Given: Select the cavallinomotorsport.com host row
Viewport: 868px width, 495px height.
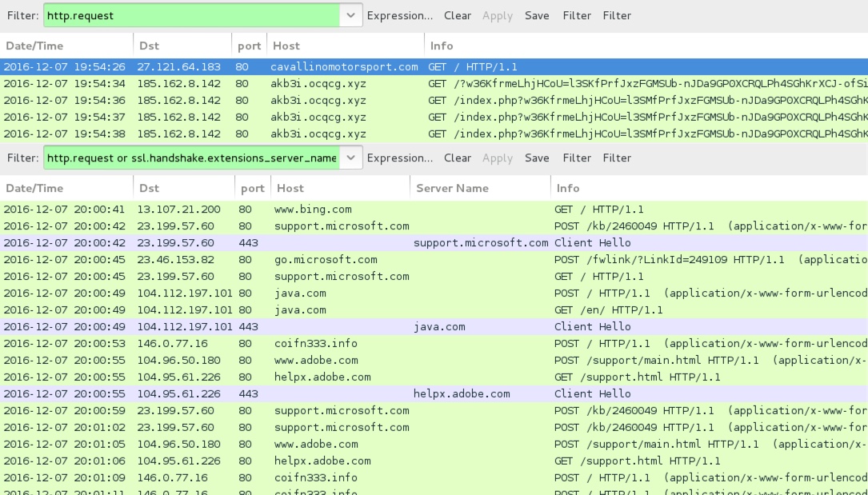Looking at the screenshot, I should click(434, 67).
